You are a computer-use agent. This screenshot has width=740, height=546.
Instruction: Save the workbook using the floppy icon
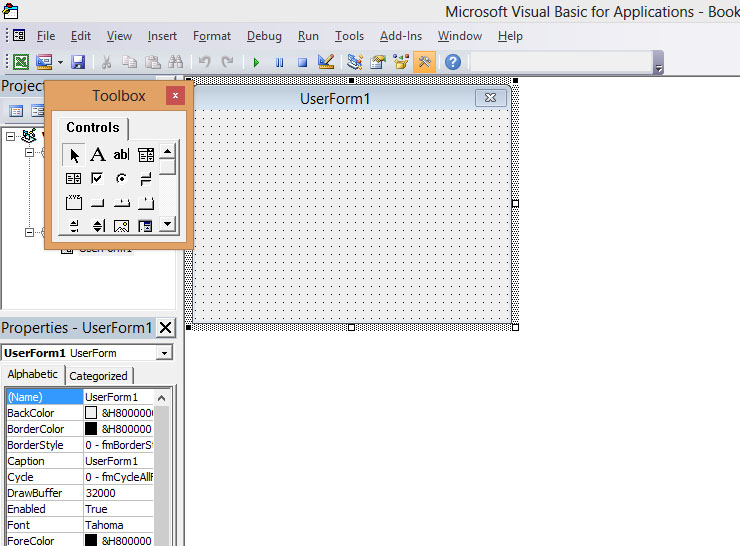pos(78,62)
